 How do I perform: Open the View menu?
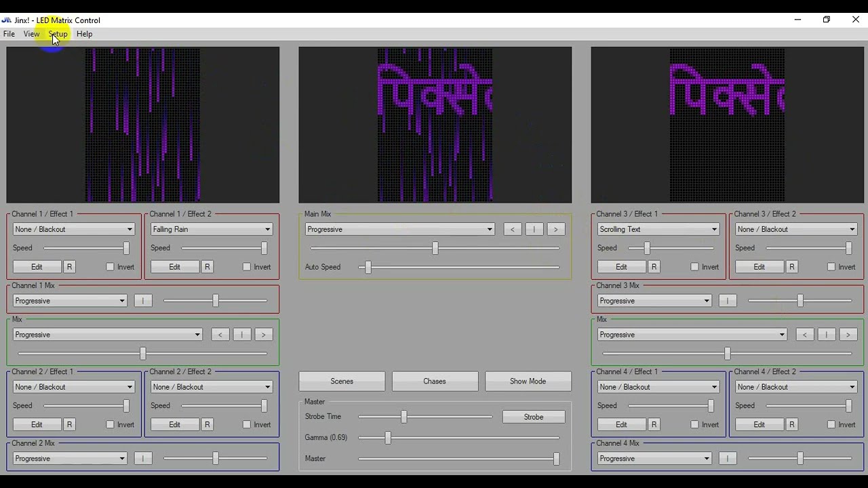point(31,34)
